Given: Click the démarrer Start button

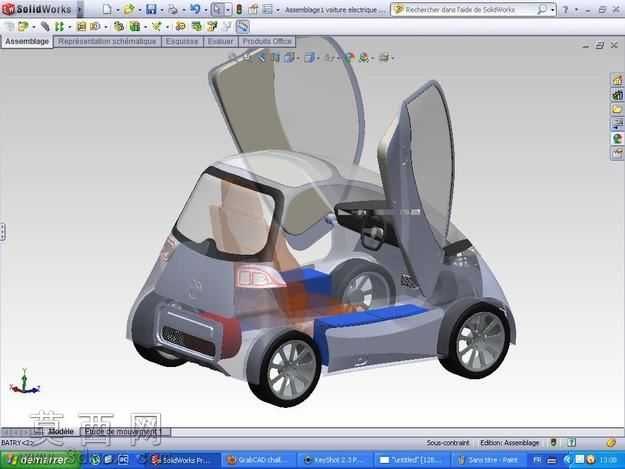Looking at the screenshot, I should (40, 460).
